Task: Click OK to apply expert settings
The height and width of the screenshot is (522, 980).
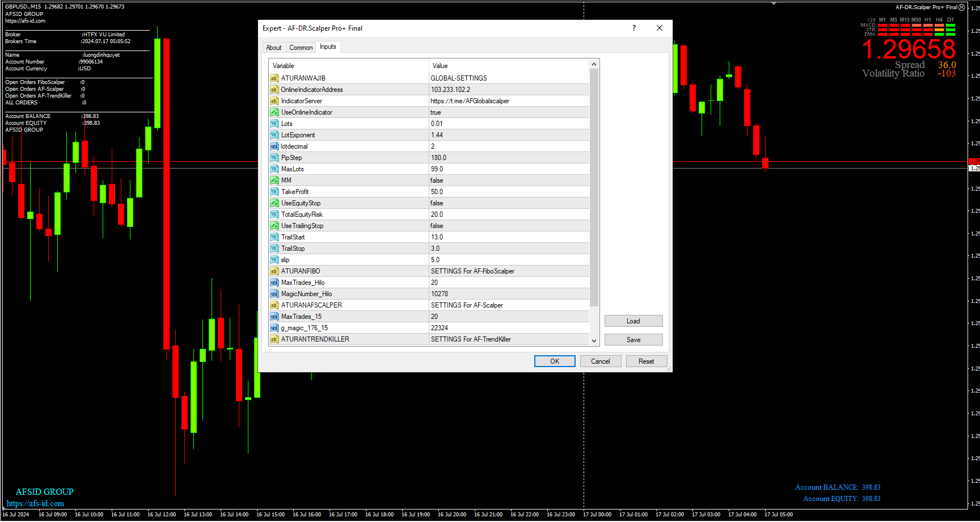Action: click(x=555, y=361)
